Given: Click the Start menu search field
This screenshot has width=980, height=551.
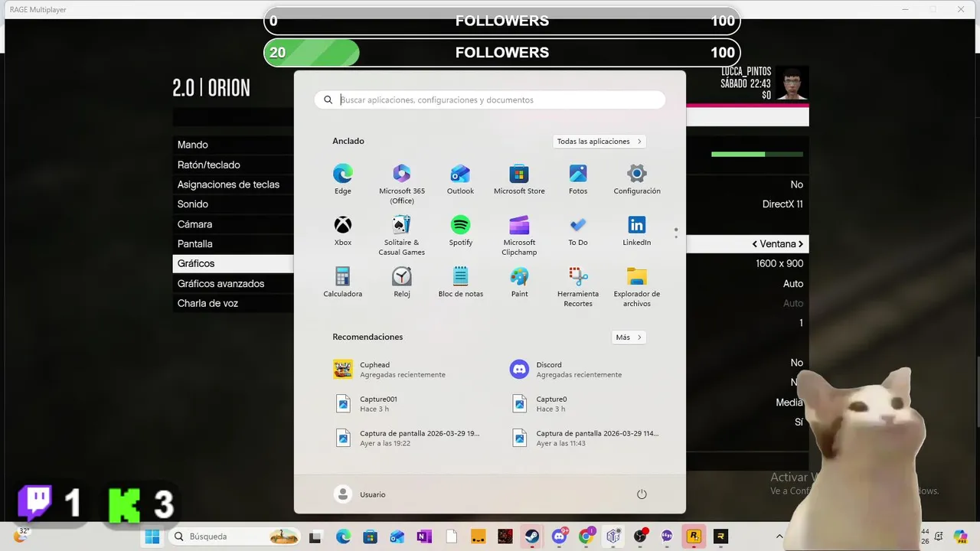Looking at the screenshot, I should pos(490,100).
